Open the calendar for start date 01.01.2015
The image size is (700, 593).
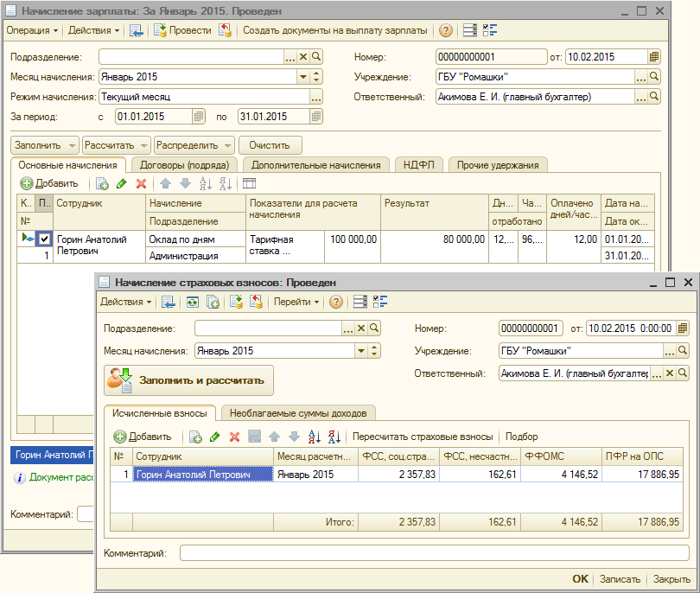coord(199,117)
